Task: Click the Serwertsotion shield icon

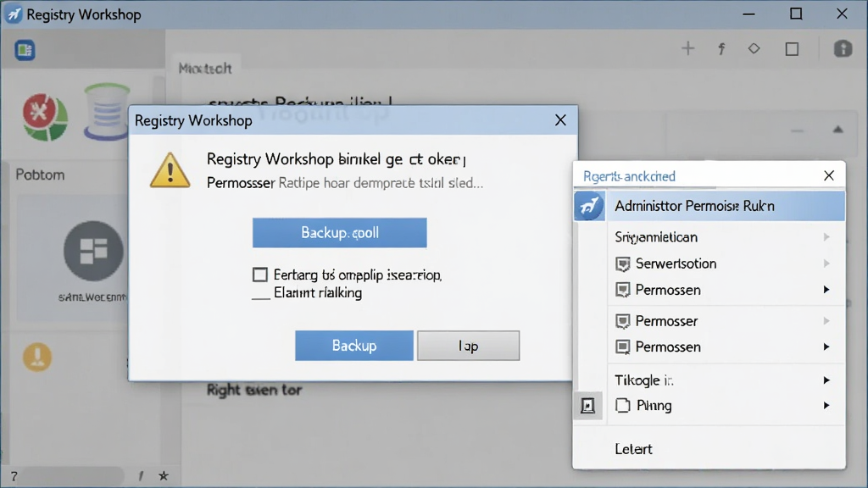Action: [x=623, y=264]
